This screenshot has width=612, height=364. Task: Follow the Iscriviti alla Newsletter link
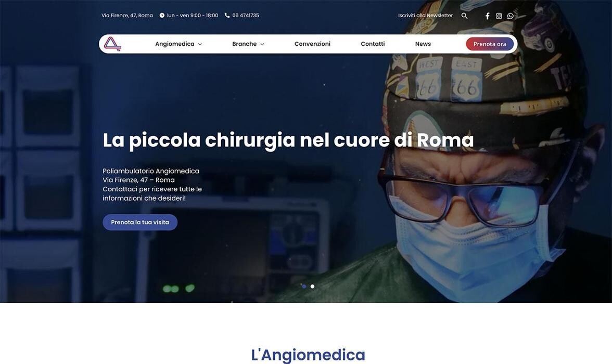pos(426,16)
